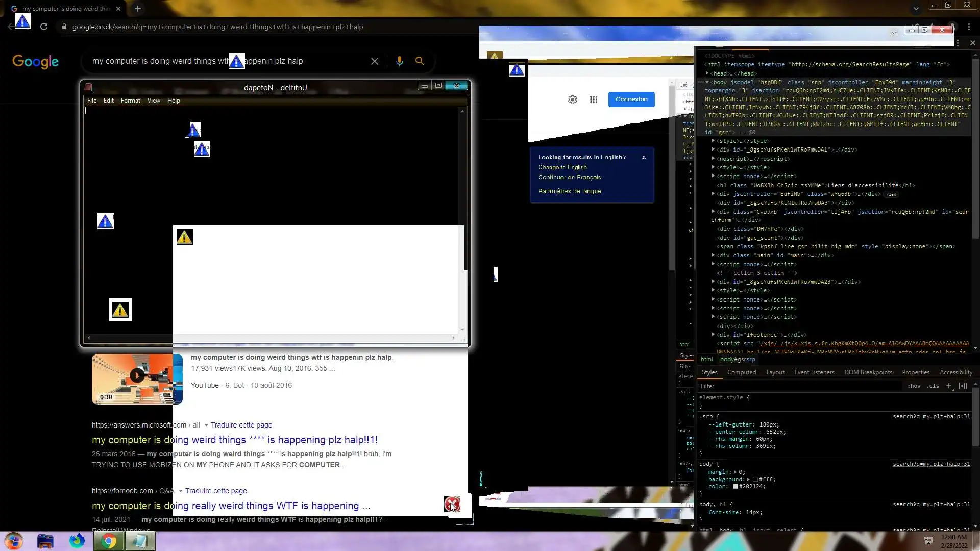Toggle the .cls element classes button
980x551 pixels.
coord(934,386)
